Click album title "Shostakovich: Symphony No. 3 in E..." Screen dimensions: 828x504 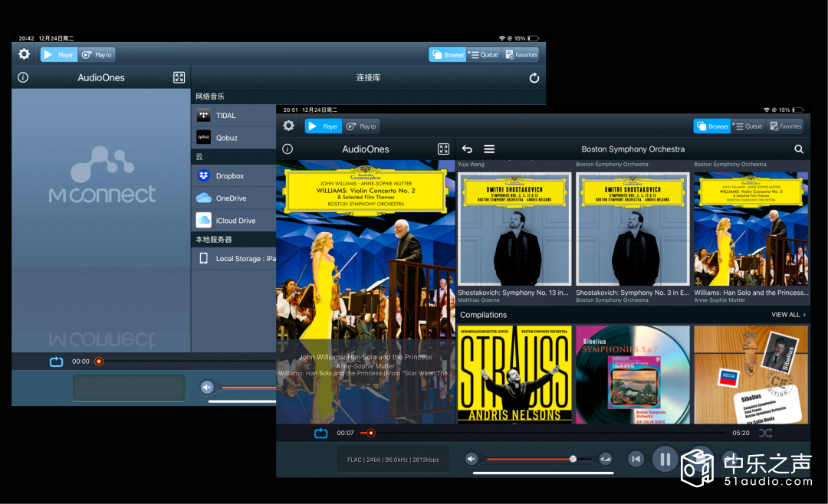point(632,293)
